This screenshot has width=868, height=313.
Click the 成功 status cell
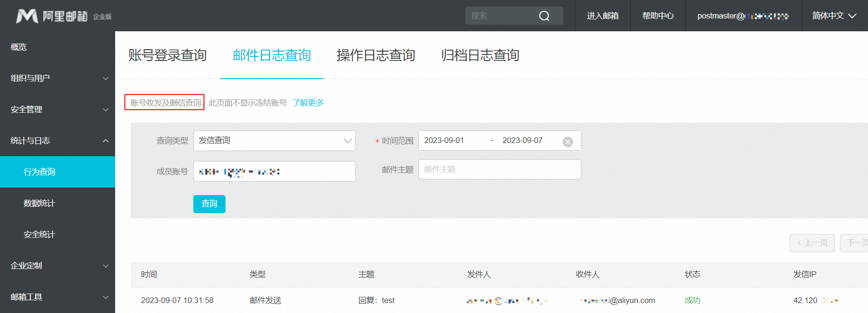(692, 301)
